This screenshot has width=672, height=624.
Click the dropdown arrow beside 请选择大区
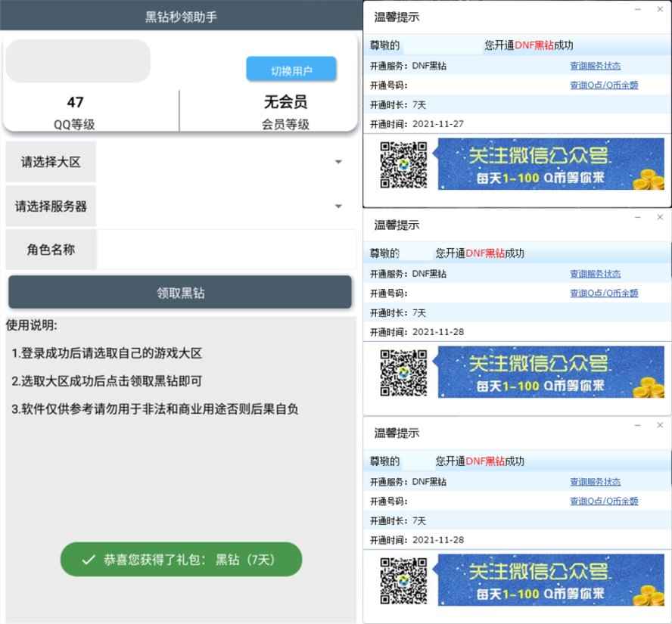338,161
